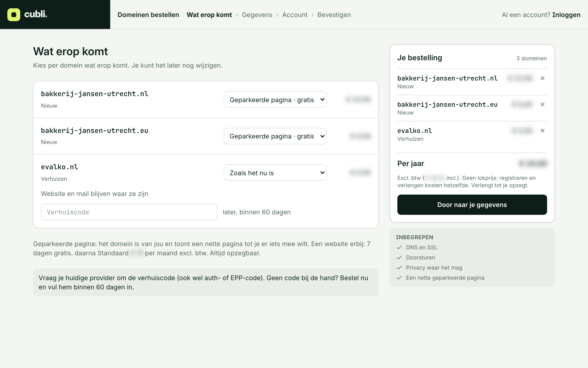588x368 pixels.
Task: Click 'later, binnen 60 dagen' text
Action: (x=257, y=212)
